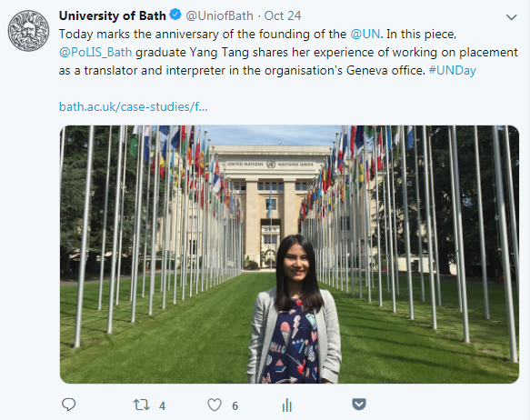Click the retweet count number 4
The image size is (530, 420).
pos(162,405)
